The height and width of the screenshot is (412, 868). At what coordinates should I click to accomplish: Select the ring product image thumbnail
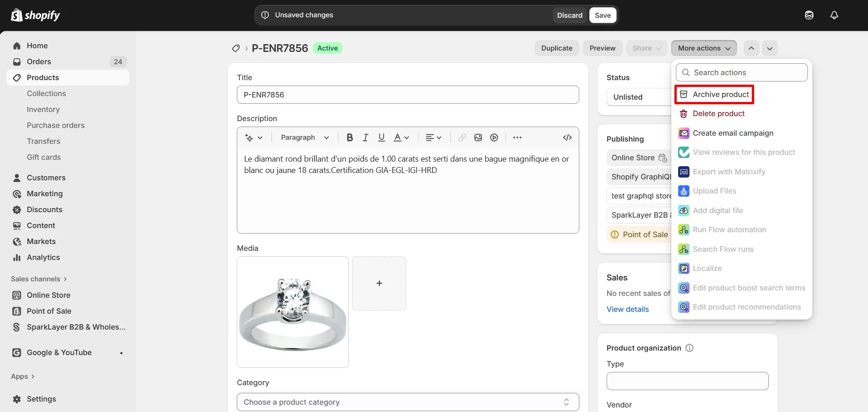(292, 312)
